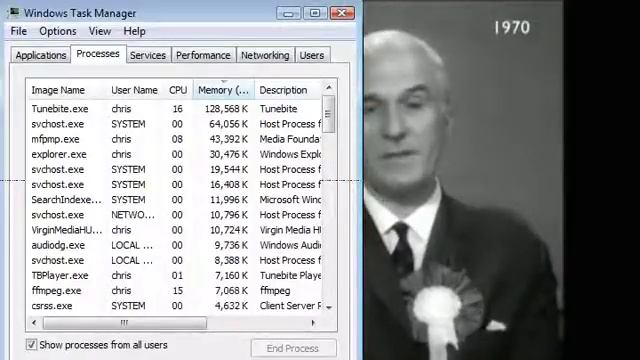Screen dimensions: 640x360
Task: Click the 128,568 K memory cell
Action: [x=226, y=109]
